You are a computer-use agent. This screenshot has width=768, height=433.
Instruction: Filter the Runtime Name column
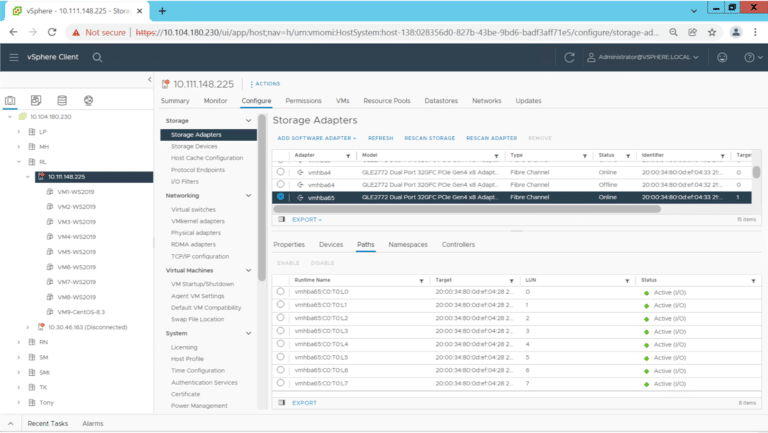[x=421, y=281]
